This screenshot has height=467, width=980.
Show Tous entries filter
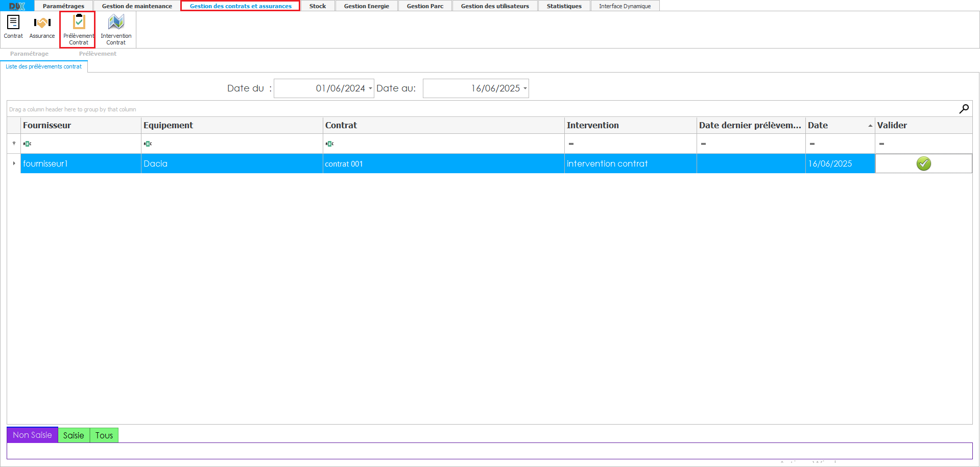(x=104, y=435)
